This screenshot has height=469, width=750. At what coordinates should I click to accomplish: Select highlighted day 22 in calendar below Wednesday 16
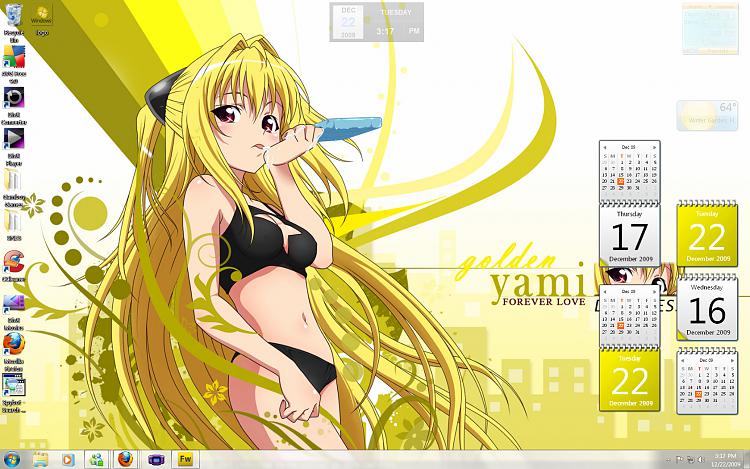coord(698,394)
